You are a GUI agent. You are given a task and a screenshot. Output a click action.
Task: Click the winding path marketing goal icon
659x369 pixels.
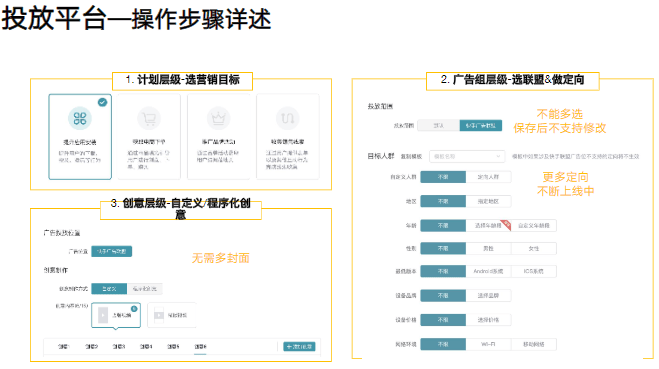pos(287,119)
